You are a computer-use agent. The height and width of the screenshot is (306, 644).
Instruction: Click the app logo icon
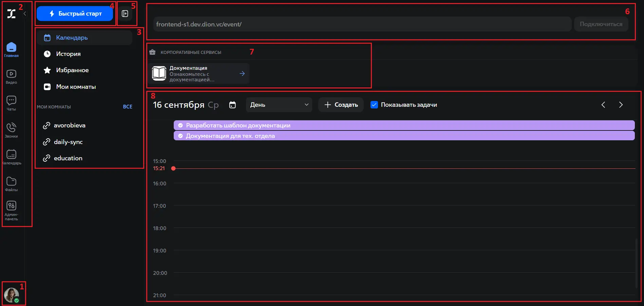click(x=12, y=14)
